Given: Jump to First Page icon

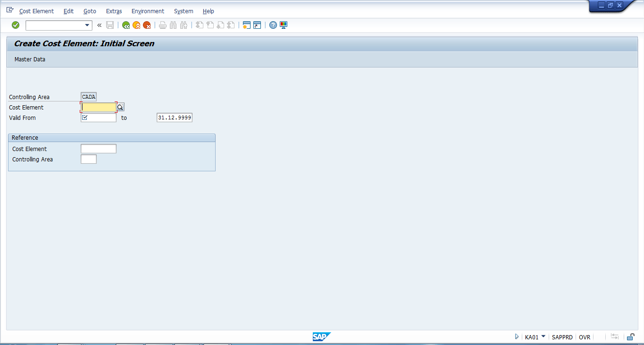Looking at the screenshot, I should coord(200,25).
